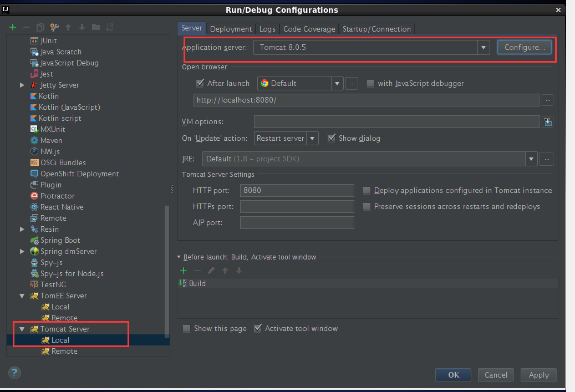Screen dimensions: 575x392
Task: Enable Deploy applications configured in Tomcat instance
Action: tap(367, 190)
